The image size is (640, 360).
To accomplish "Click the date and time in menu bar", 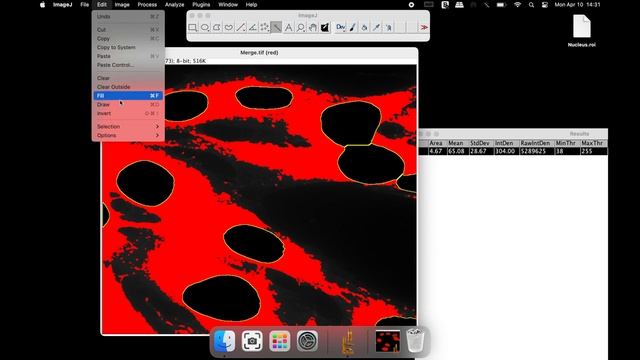I will tap(577, 5).
